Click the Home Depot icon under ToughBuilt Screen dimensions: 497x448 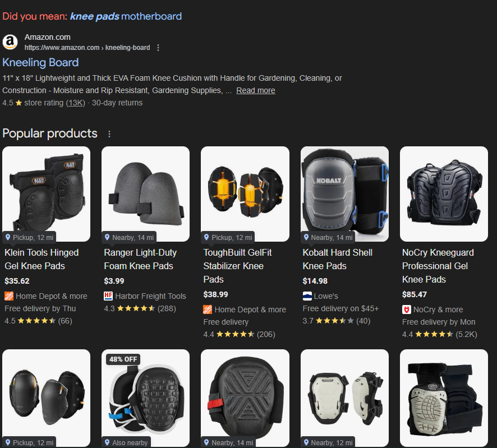tap(208, 310)
